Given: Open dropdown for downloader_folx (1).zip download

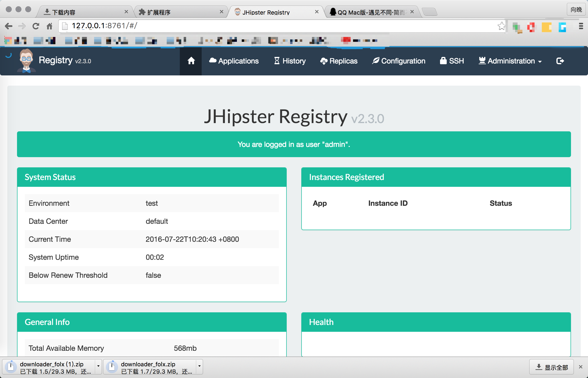Looking at the screenshot, I should point(99,367).
